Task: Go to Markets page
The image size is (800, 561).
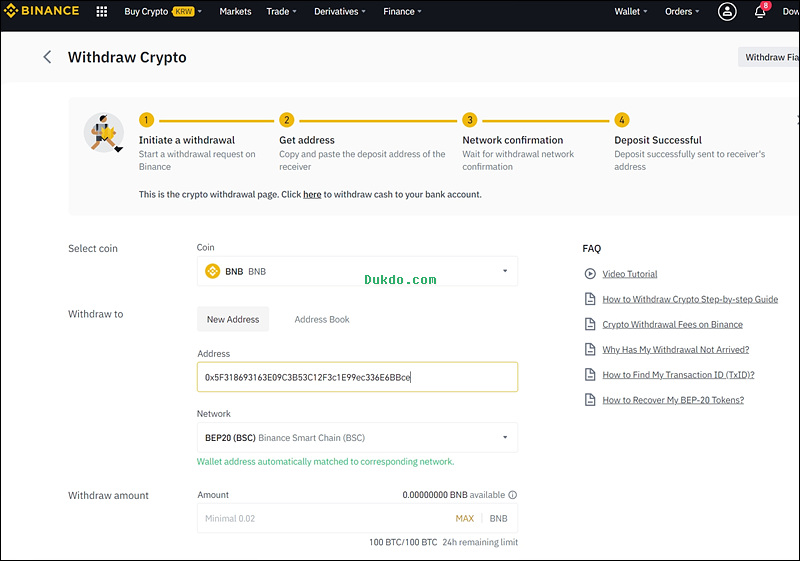Action: tap(235, 11)
